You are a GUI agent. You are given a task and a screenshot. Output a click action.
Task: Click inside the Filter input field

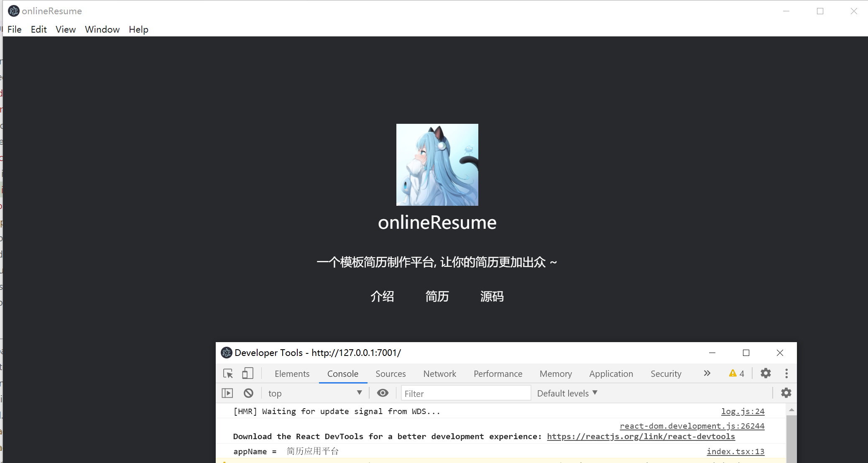465,393
